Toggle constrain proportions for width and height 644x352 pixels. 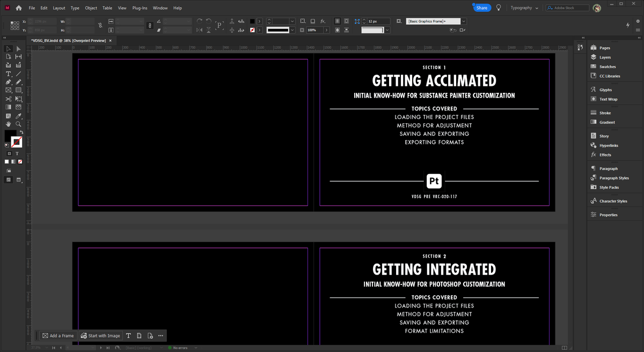(x=100, y=25)
